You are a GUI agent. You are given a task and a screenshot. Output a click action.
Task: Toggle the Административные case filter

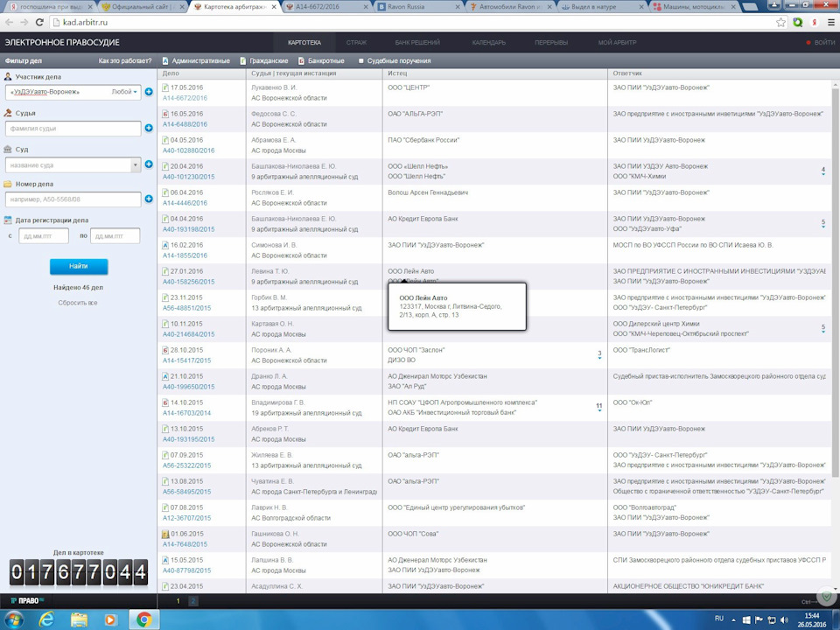[196, 60]
